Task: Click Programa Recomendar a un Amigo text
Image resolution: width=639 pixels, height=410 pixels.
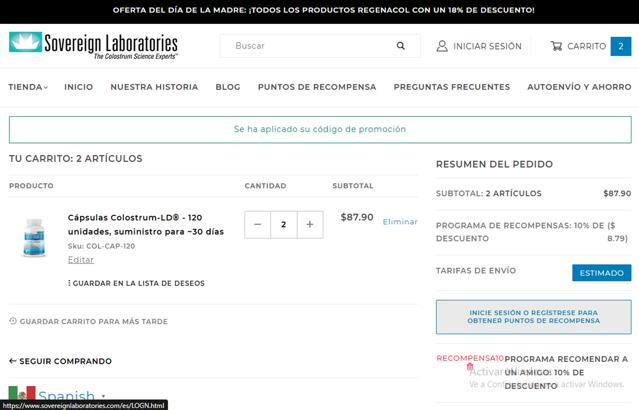Action: tap(566, 373)
